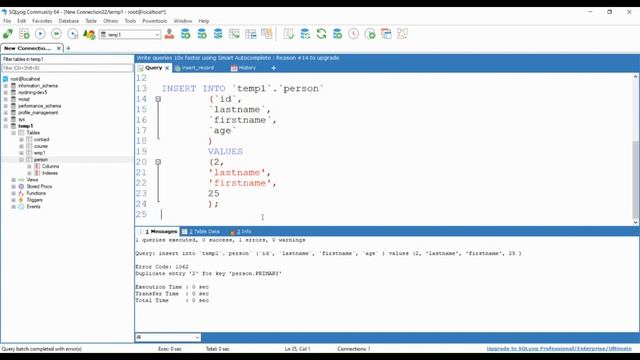Switch to the History tab
The image size is (640, 360).
[x=244, y=68]
